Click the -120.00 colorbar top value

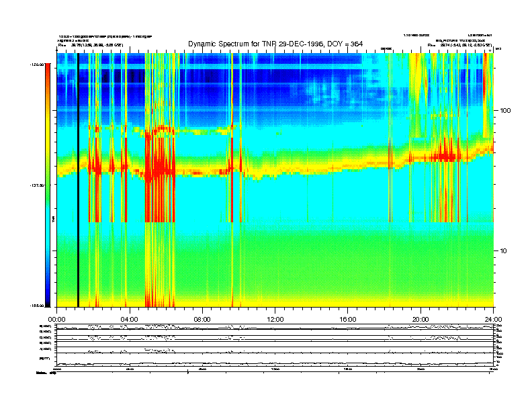coord(37,64)
